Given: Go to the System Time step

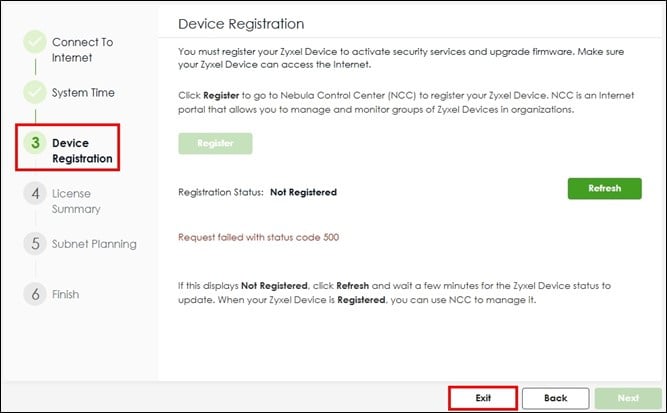Looking at the screenshot, I should 83,92.
